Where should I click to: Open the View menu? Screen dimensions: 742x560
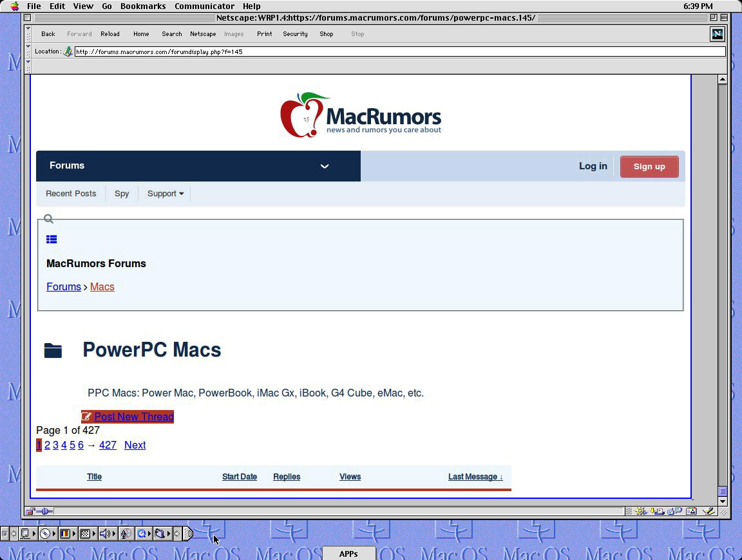click(x=83, y=6)
